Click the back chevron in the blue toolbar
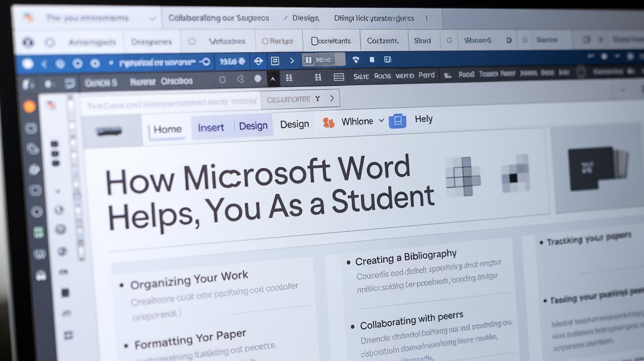Screen dimensions: 644x361 43,64
